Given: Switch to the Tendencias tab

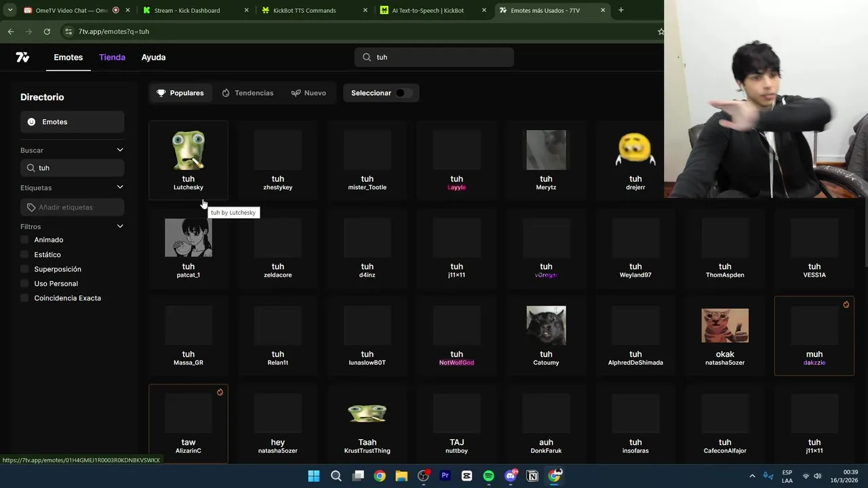Looking at the screenshot, I should (x=248, y=93).
